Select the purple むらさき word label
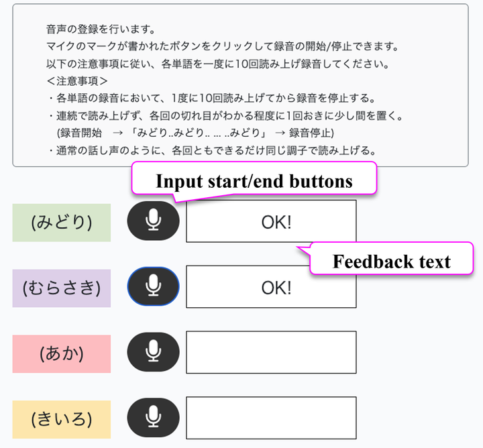 (62, 288)
